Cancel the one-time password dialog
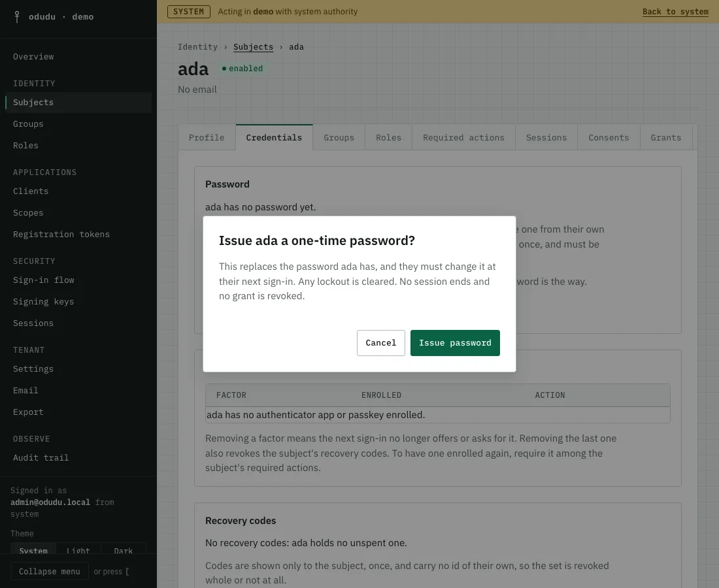719x588 pixels. click(x=381, y=343)
